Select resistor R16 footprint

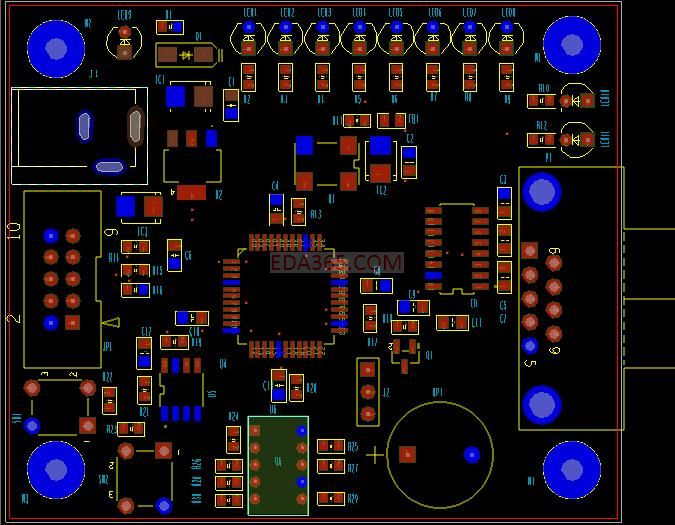point(136,290)
